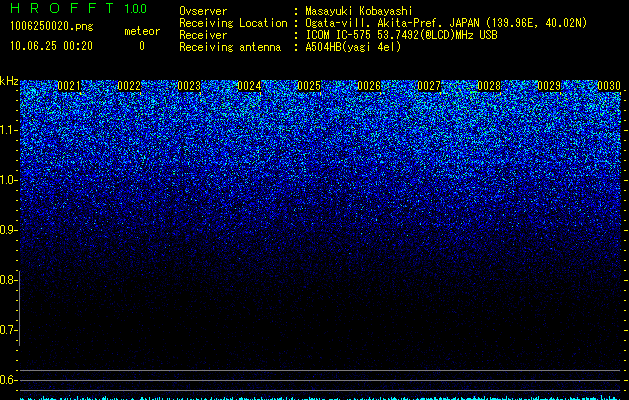Click the Ovserver label

[x=203, y=11]
